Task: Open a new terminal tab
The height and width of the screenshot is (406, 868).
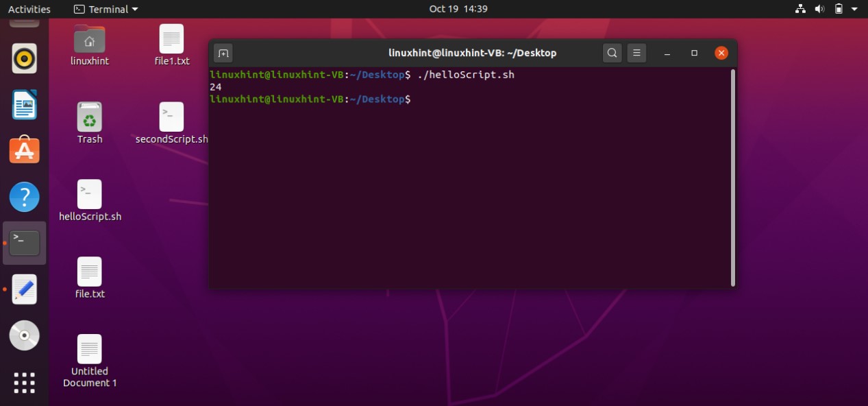Action: click(x=223, y=53)
